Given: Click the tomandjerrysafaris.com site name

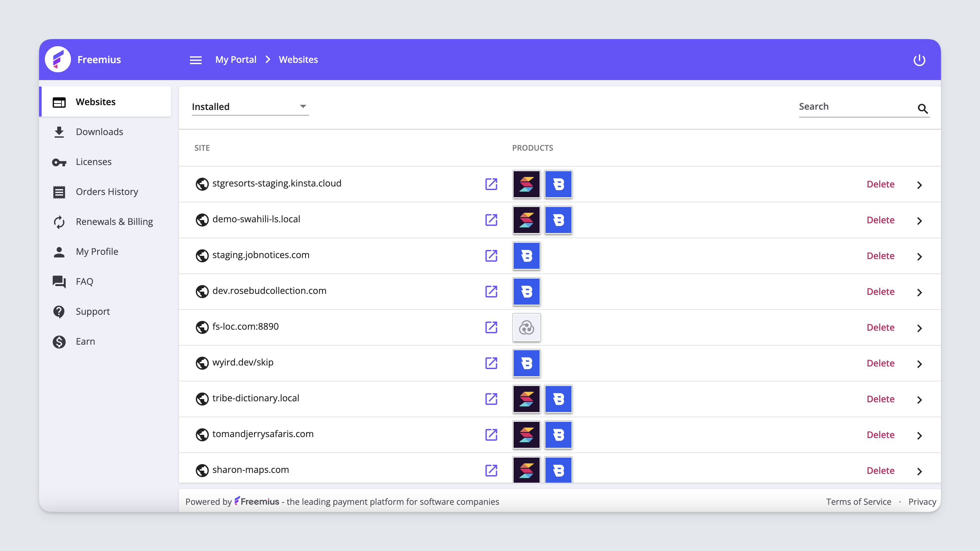Looking at the screenshot, I should (x=263, y=434).
